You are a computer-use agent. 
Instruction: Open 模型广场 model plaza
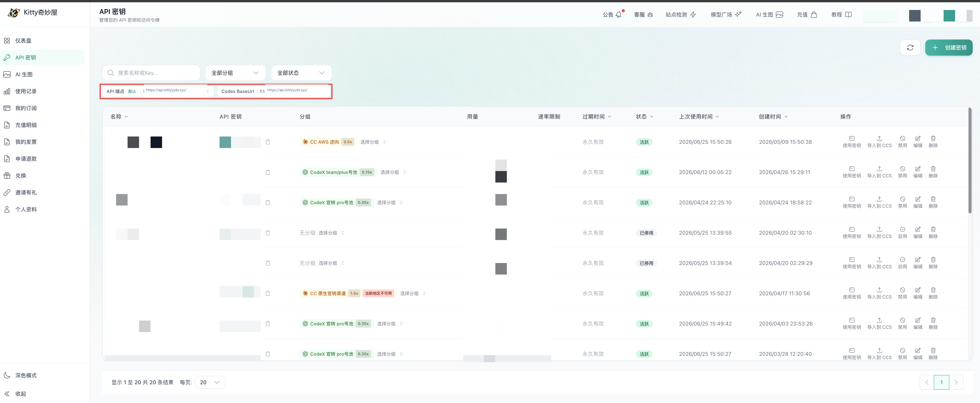point(726,14)
